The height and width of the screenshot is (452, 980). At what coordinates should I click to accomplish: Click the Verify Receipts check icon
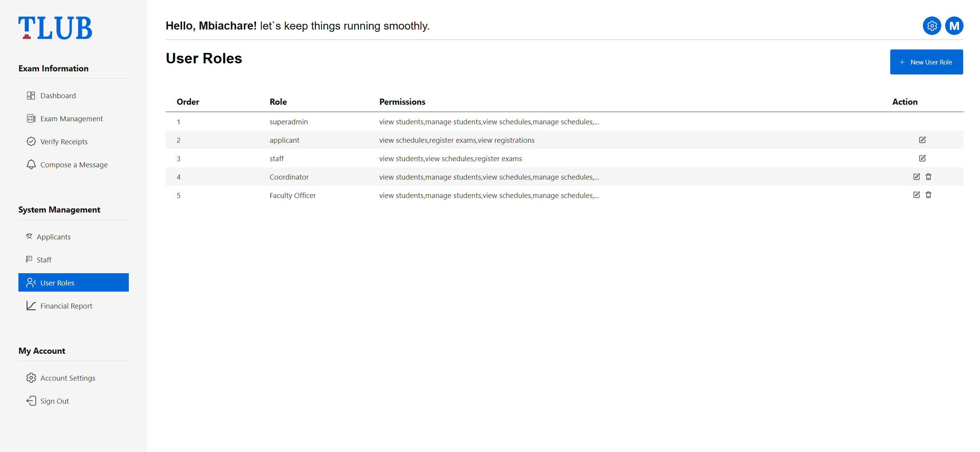31,142
